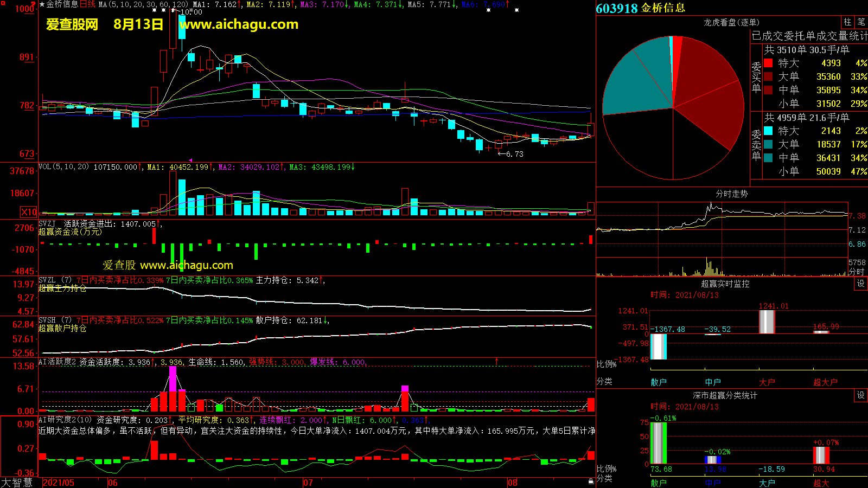
Task: Click the bright red 特大 buy-order legend swatch
Action: [768, 63]
